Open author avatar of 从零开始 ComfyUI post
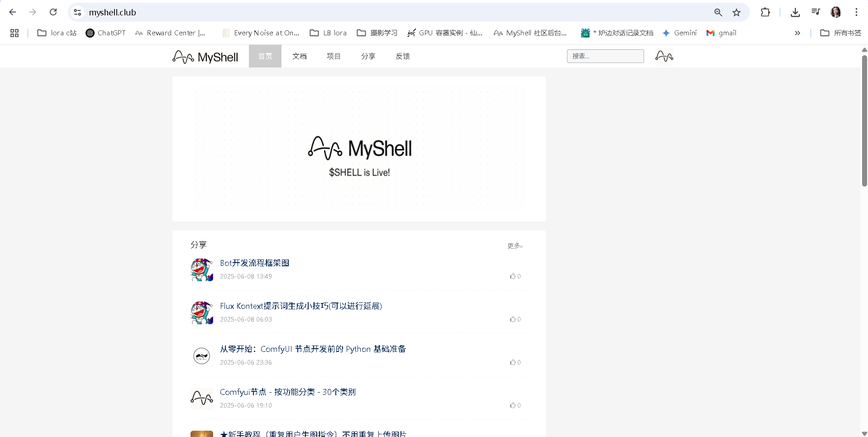This screenshot has height=437, width=868. (x=202, y=356)
